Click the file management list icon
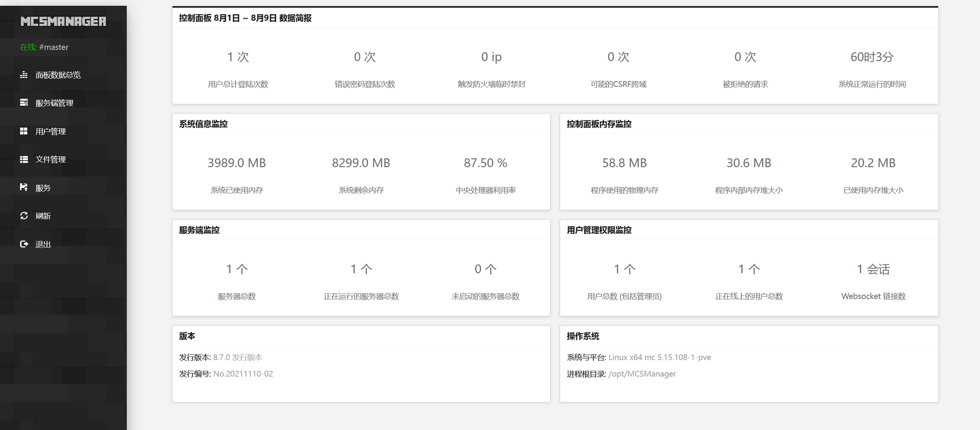The image size is (980, 430). click(23, 159)
